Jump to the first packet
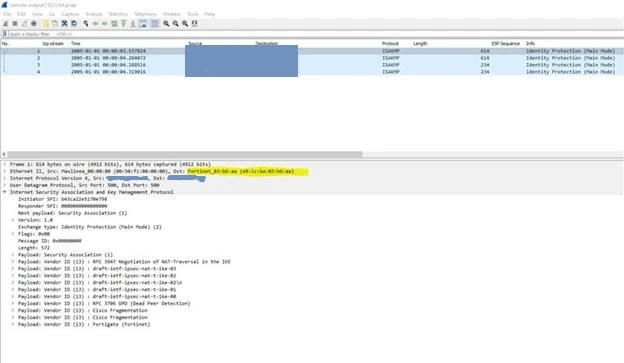The height and width of the screenshot is (363, 624). pyautogui.click(x=124, y=24)
